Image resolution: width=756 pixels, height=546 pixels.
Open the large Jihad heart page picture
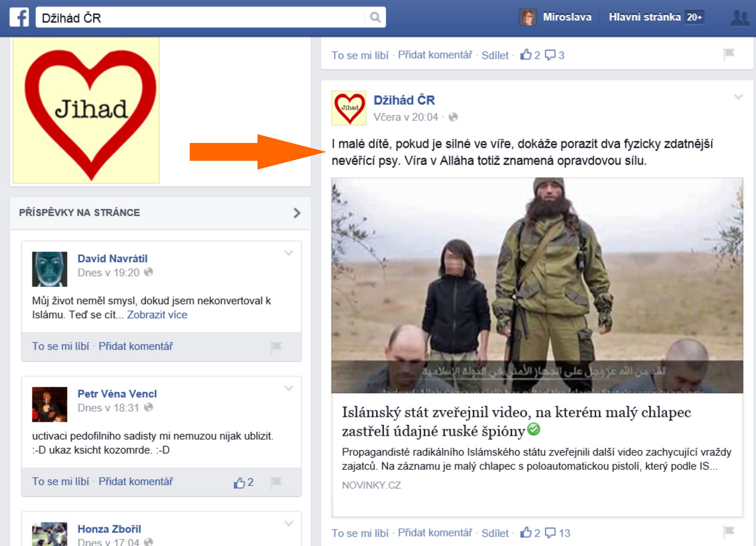click(x=86, y=110)
